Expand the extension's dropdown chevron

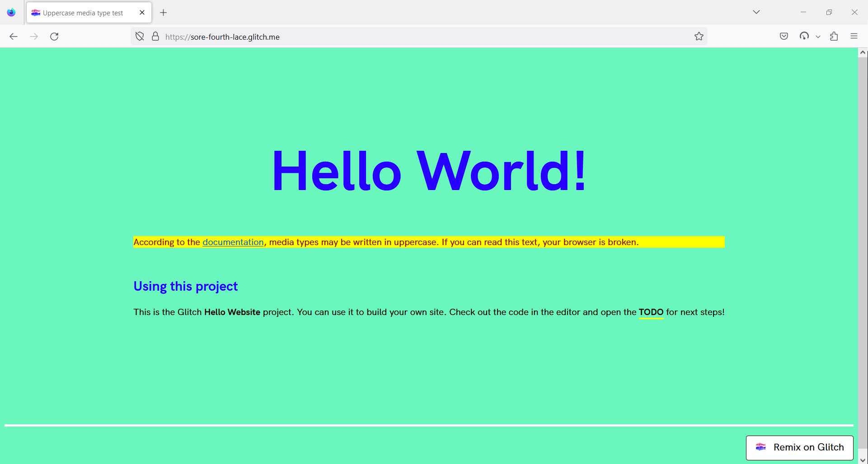[817, 37]
